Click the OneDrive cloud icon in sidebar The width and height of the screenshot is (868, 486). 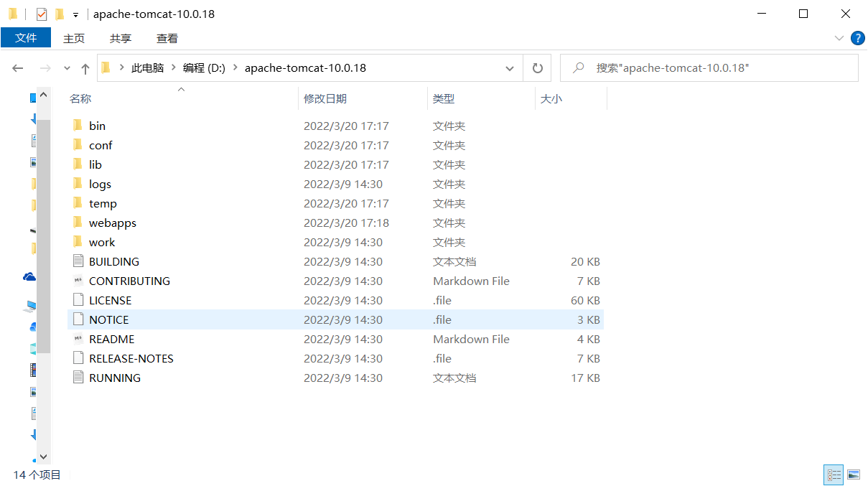29,276
